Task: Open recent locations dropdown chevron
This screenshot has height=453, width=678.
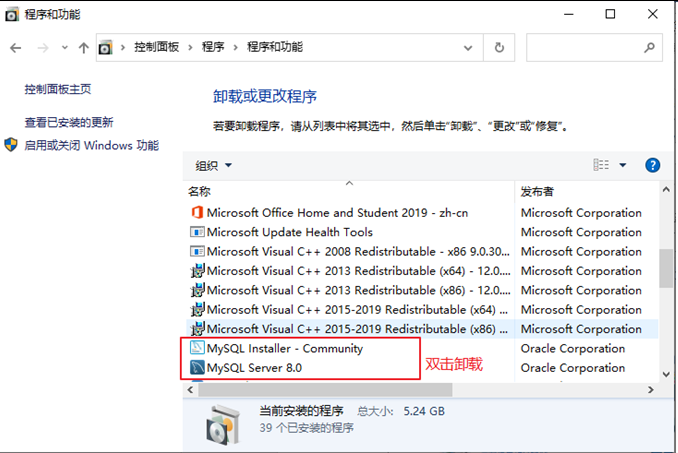Action: tap(64, 48)
